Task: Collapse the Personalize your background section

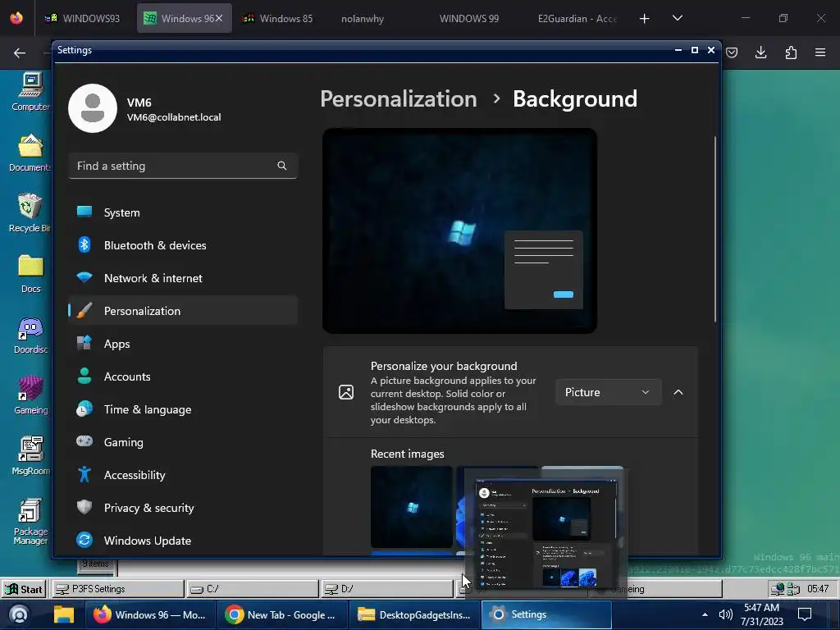Action: click(x=678, y=392)
